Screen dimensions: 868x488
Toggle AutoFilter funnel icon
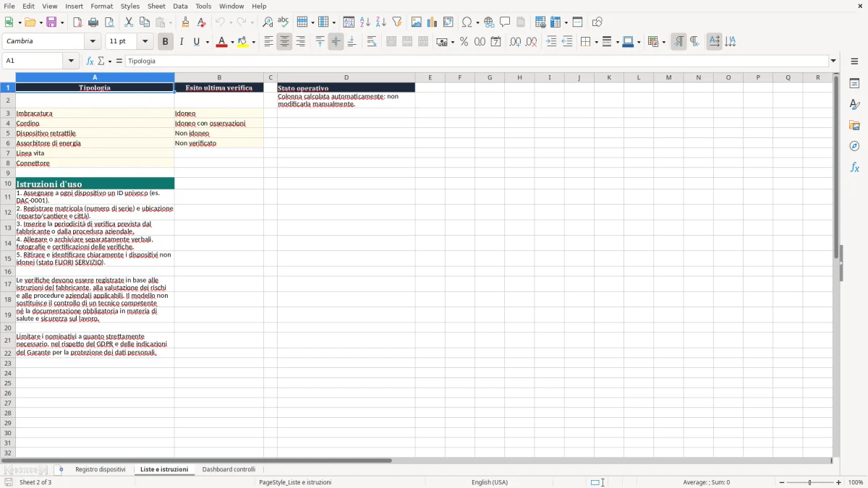click(x=396, y=22)
